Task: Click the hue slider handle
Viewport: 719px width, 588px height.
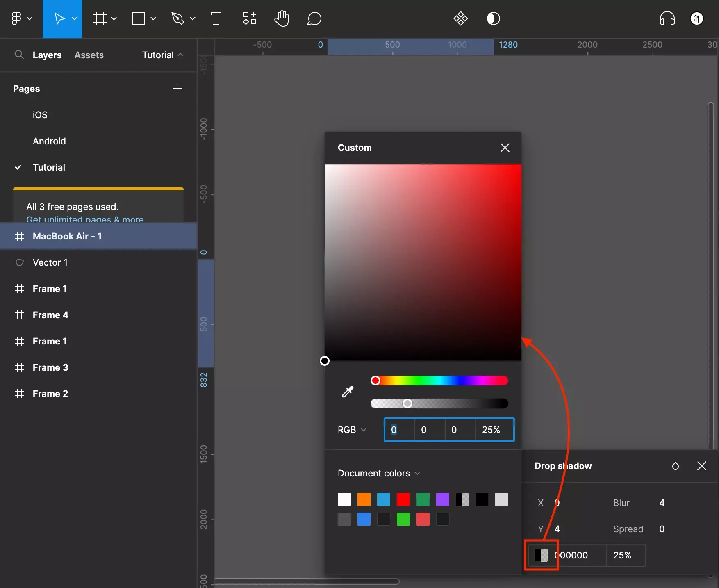Action: 375,381
